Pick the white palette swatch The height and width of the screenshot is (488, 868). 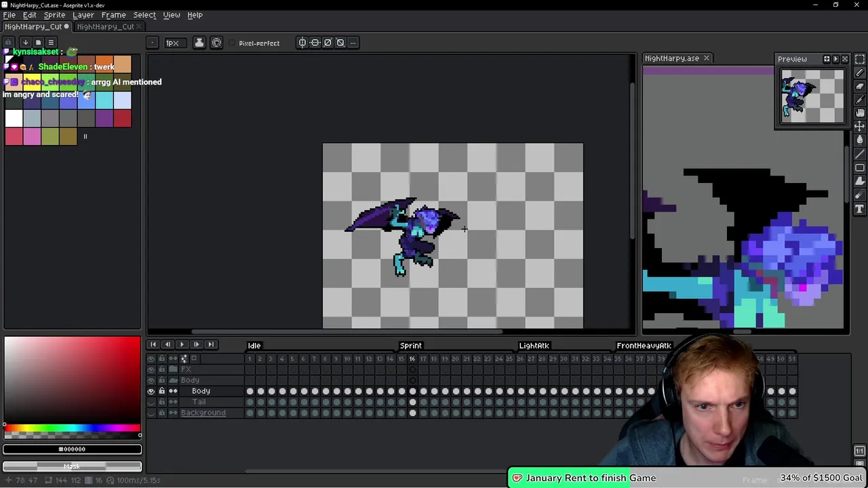(x=14, y=118)
